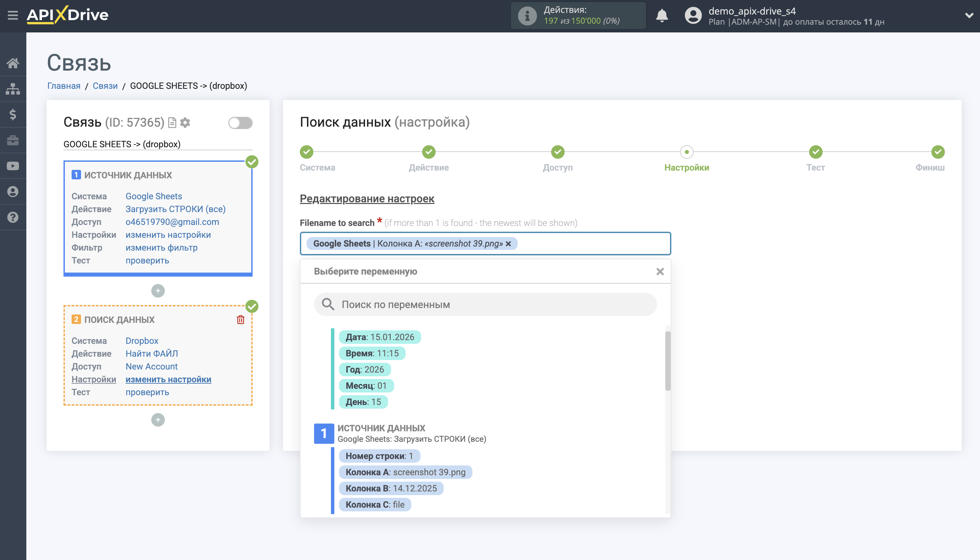Open the briefcase sidebar icon
This screenshot has width=980, height=560.
[13, 139]
